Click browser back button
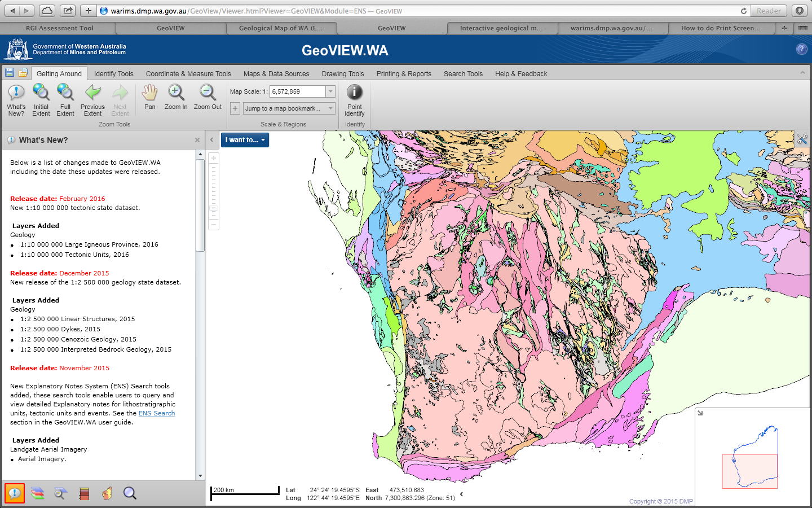The image size is (812, 508). coord(12,10)
